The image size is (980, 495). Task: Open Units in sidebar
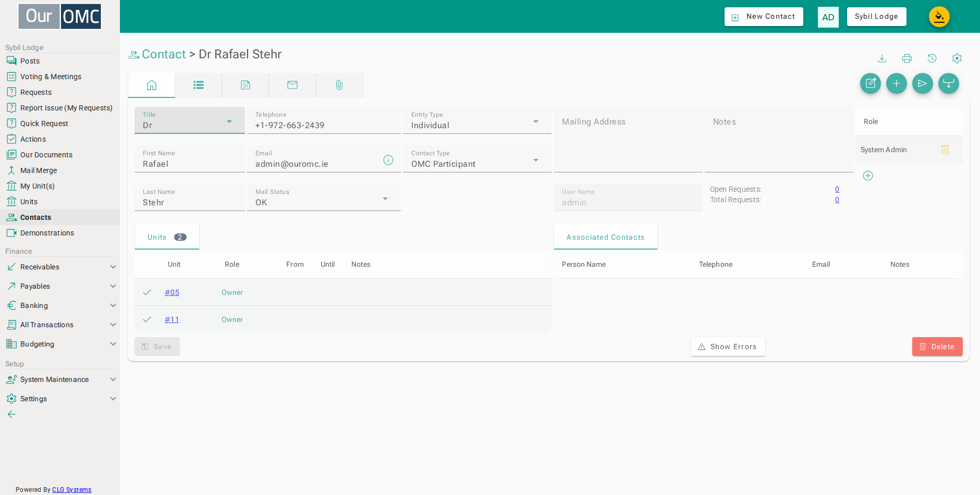(60, 202)
